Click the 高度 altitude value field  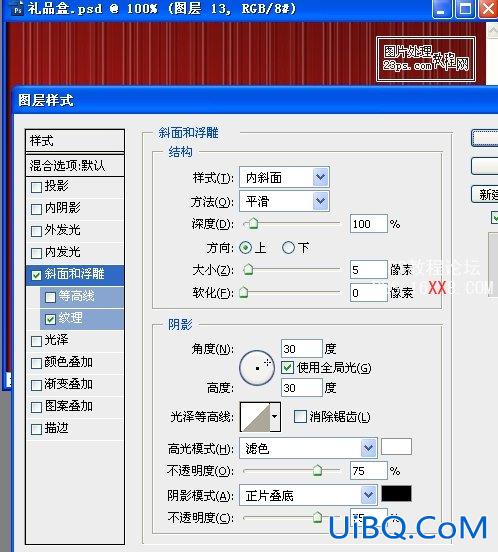point(302,388)
